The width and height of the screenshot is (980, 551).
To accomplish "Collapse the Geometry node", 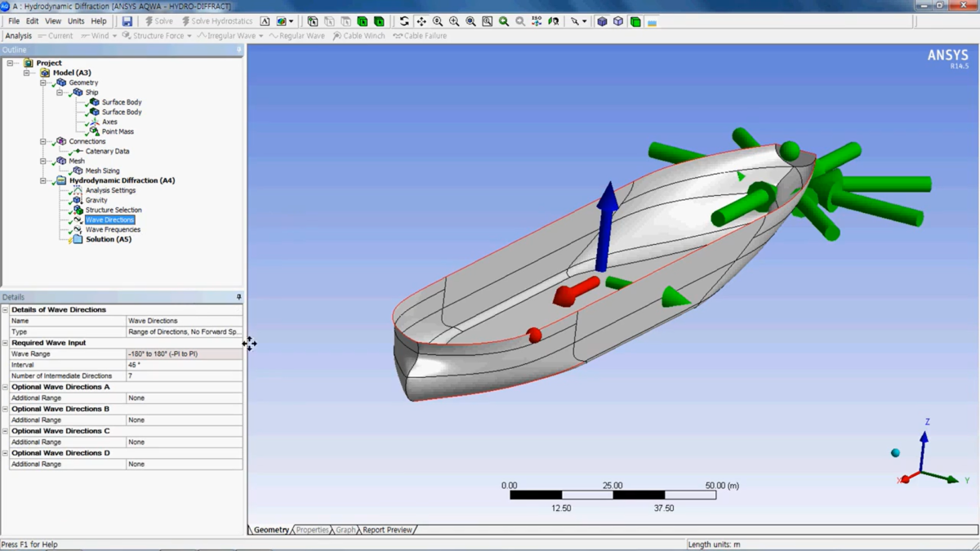I will [x=43, y=82].
